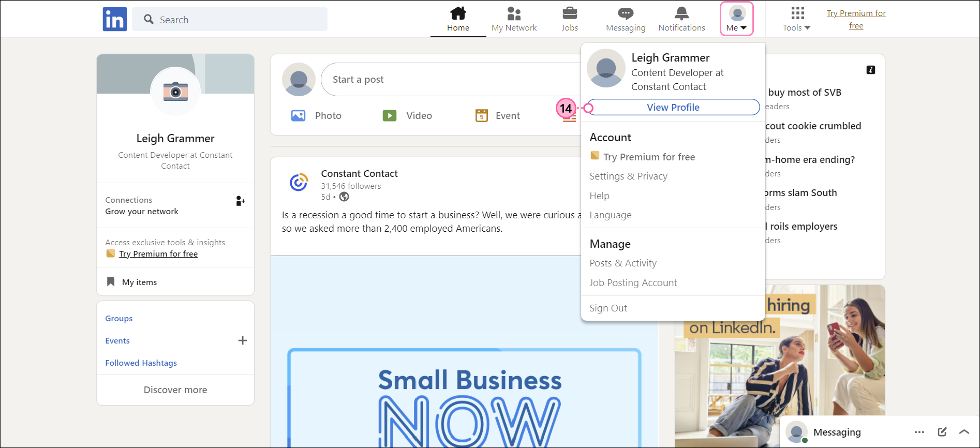The height and width of the screenshot is (448, 980).
Task: Expand the Tools grid dropdown
Action: tap(797, 20)
